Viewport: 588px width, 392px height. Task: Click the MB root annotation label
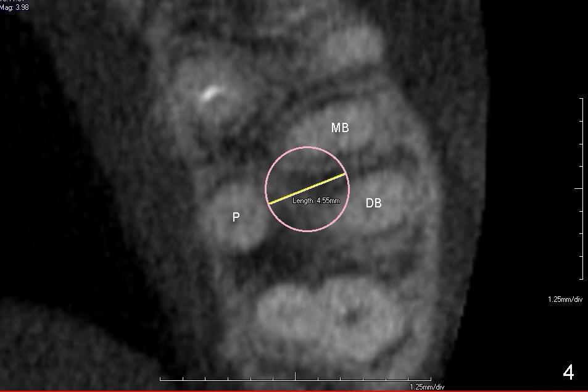click(340, 128)
